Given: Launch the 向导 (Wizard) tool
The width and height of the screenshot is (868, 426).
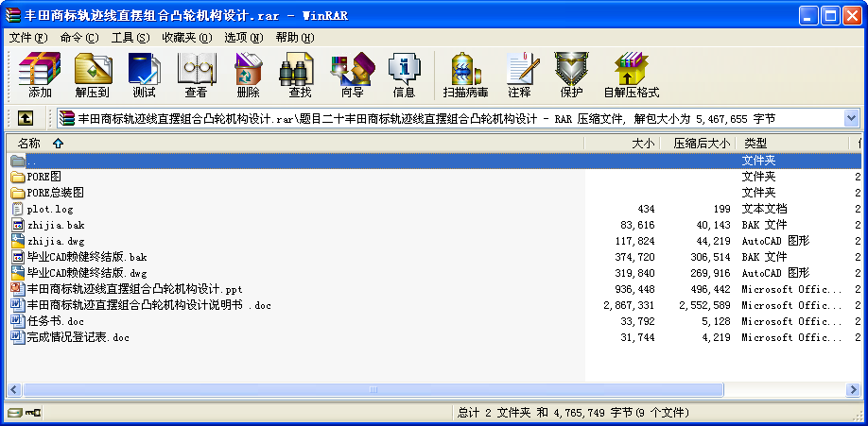Looking at the screenshot, I should 352,76.
